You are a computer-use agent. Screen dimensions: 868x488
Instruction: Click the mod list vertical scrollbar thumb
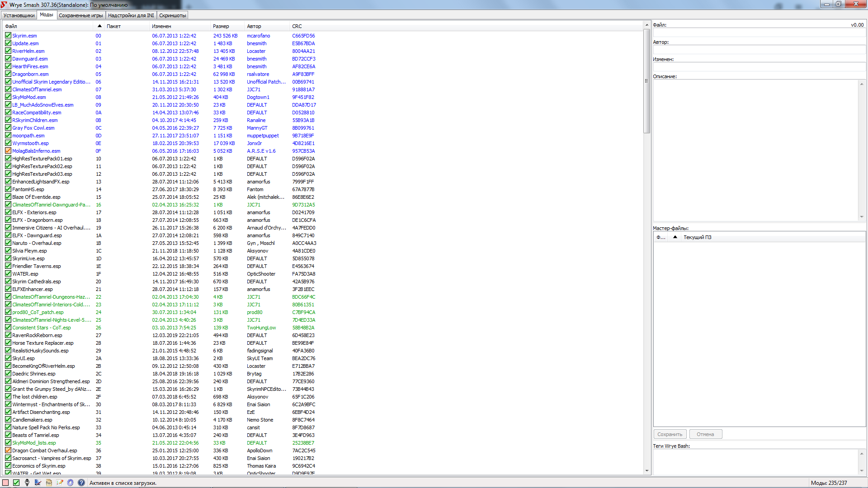tap(646, 81)
